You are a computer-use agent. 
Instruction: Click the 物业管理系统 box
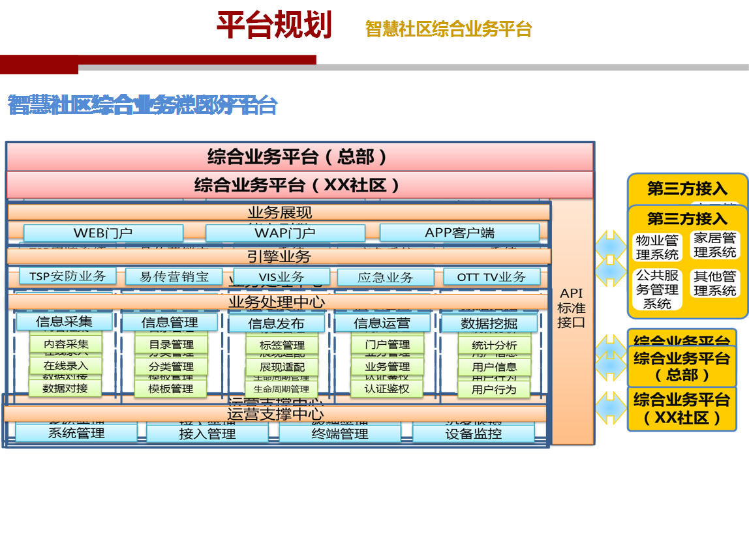657,248
